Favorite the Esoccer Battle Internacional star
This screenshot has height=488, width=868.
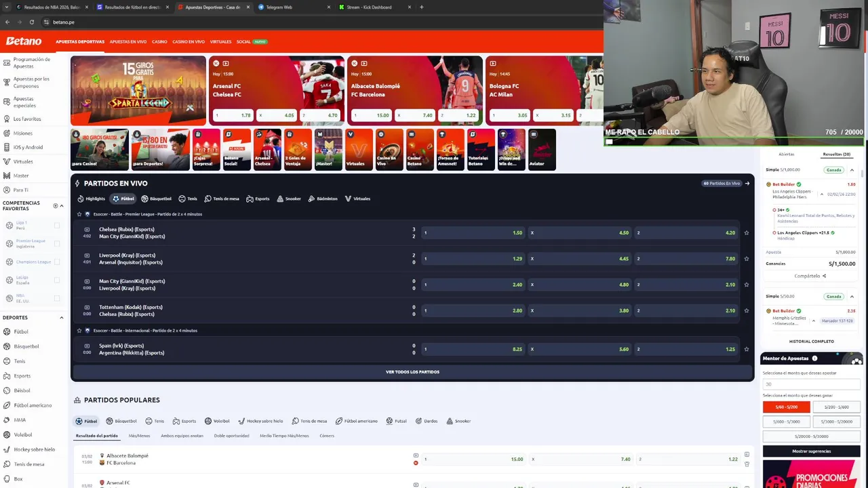(x=79, y=331)
